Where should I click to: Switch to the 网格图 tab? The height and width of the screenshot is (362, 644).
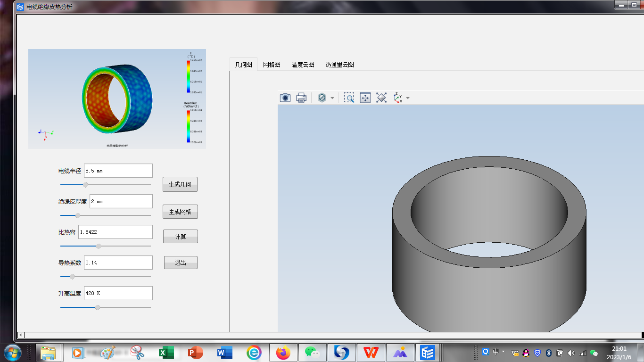(x=272, y=65)
